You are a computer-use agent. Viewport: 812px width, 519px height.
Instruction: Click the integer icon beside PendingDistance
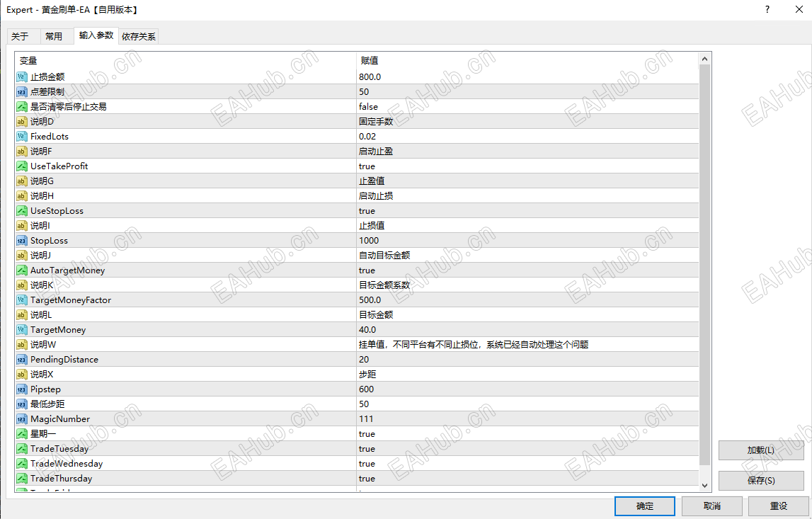coord(22,360)
